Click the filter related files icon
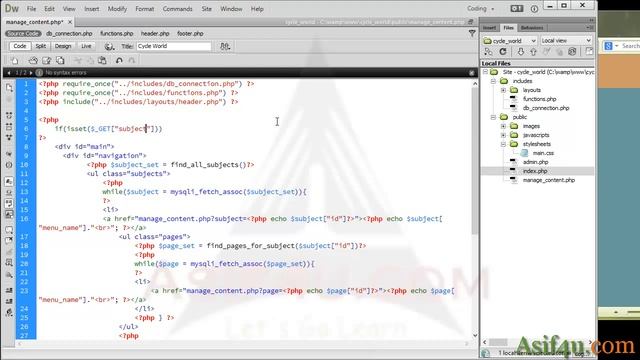 point(472,33)
